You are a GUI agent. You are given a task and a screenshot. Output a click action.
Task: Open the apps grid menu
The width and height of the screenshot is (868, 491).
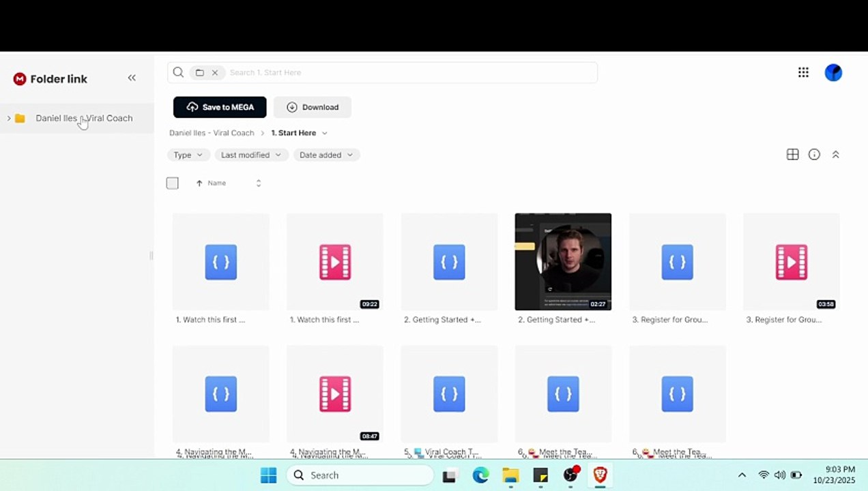(803, 72)
